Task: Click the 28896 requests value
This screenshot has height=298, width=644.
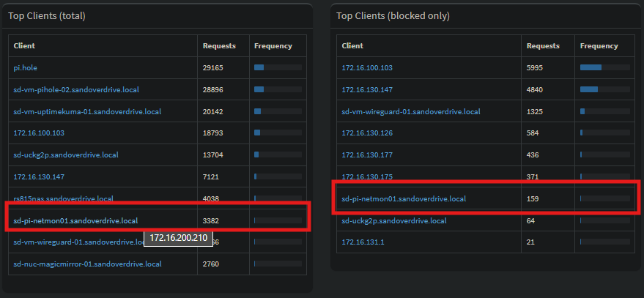Action: tap(212, 89)
